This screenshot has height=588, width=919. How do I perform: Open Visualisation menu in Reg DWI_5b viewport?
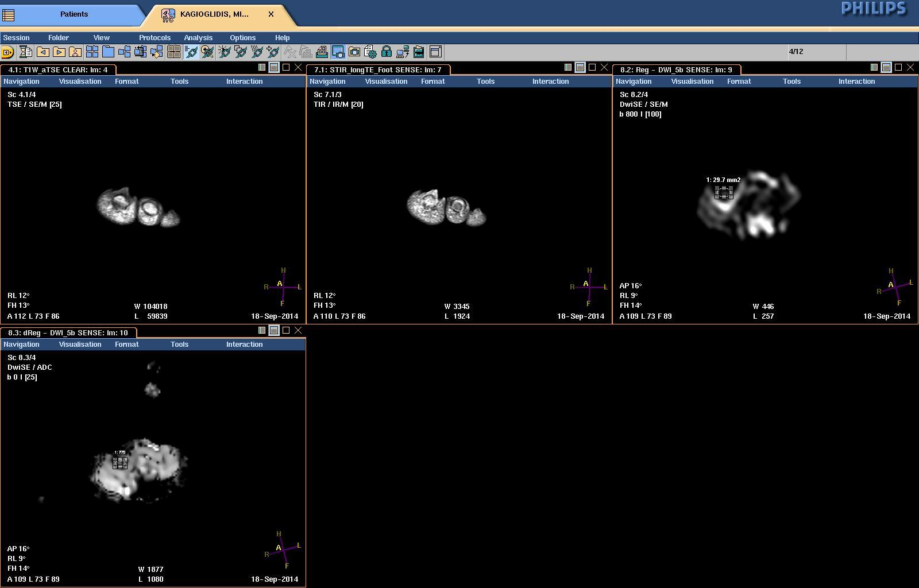point(692,82)
